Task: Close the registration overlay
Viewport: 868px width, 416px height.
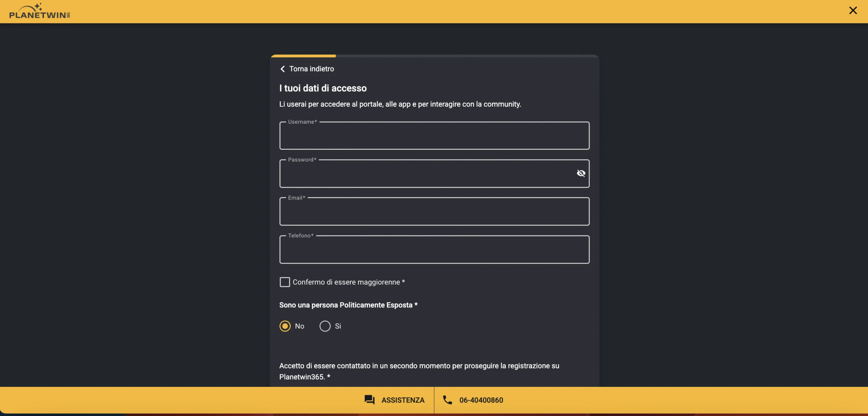Action: [x=853, y=10]
